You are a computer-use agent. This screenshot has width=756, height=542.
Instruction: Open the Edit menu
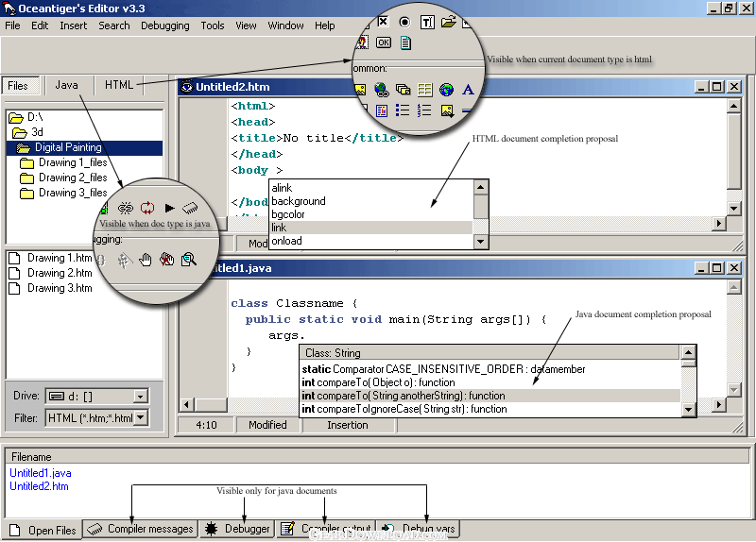(40, 25)
